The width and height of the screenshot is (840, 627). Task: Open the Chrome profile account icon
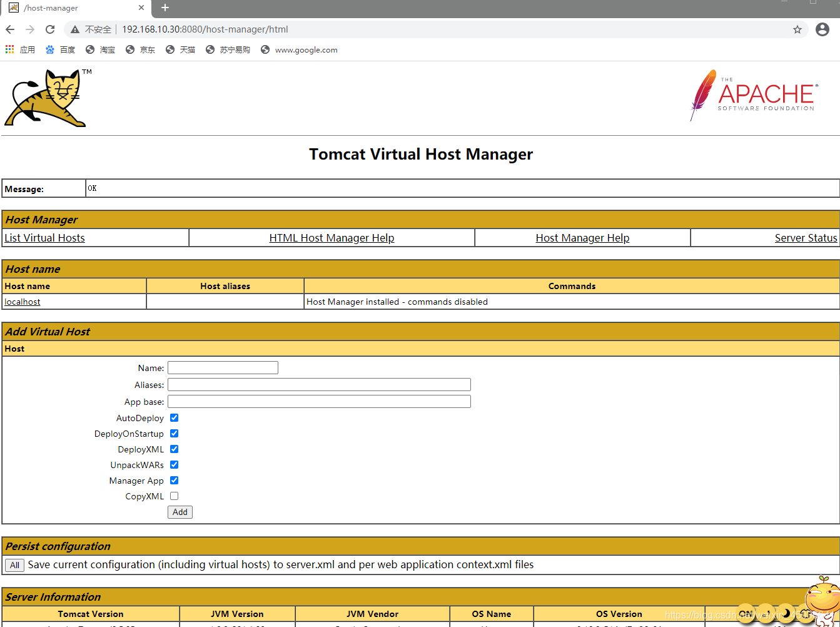[x=822, y=29]
